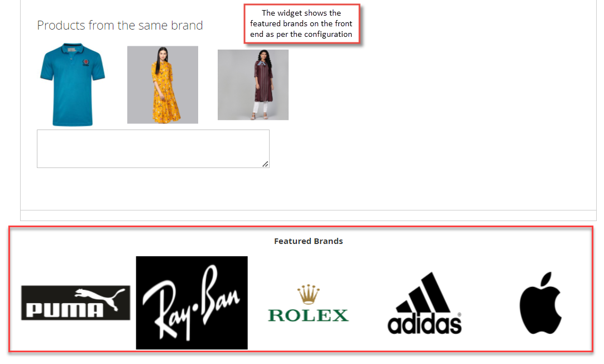Open the maroon striped kurta product

pos(253,85)
